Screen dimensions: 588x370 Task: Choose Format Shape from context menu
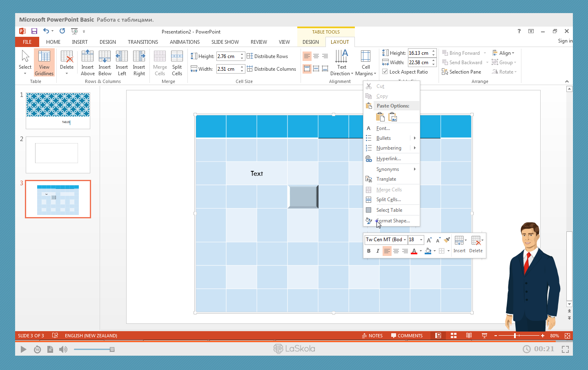[393, 221]
